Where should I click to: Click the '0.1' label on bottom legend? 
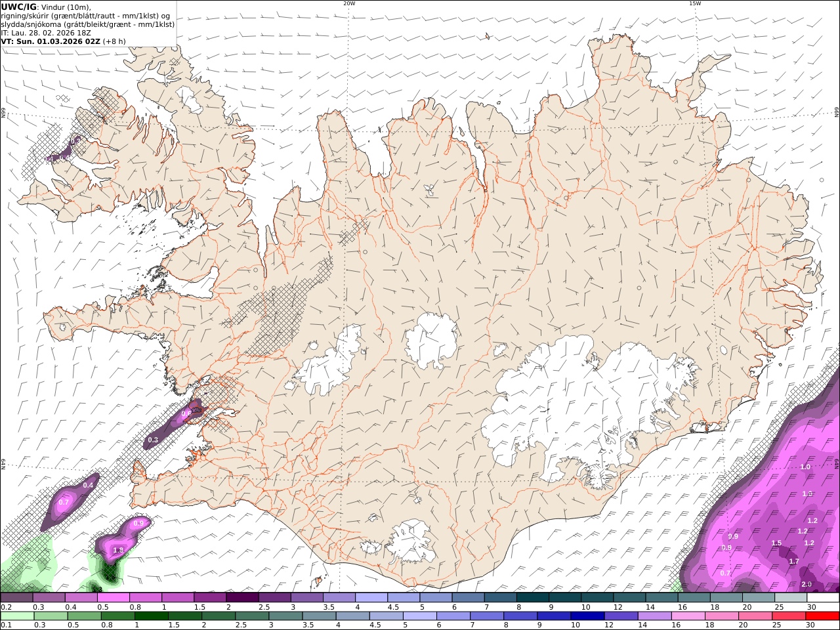tap(5, 625)
